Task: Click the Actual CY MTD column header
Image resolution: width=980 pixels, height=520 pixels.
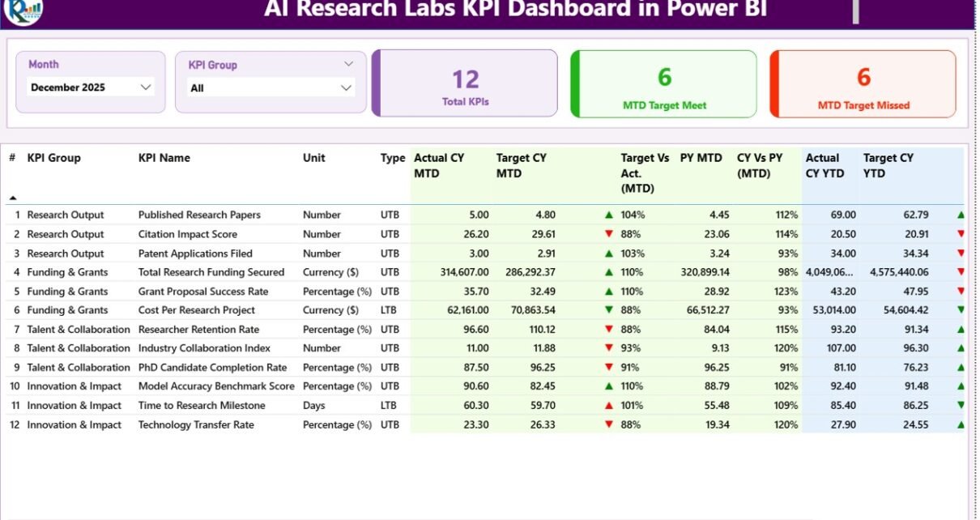Action: click(439, 165)
